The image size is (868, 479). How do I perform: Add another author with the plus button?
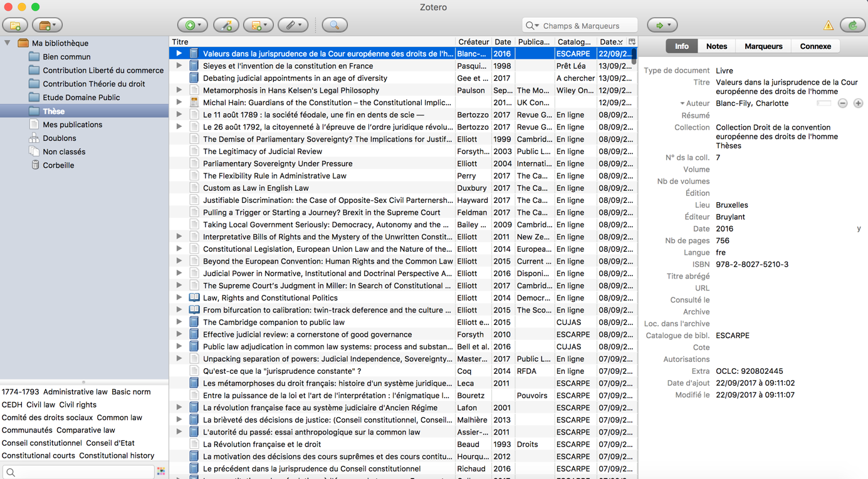point(858,103)
